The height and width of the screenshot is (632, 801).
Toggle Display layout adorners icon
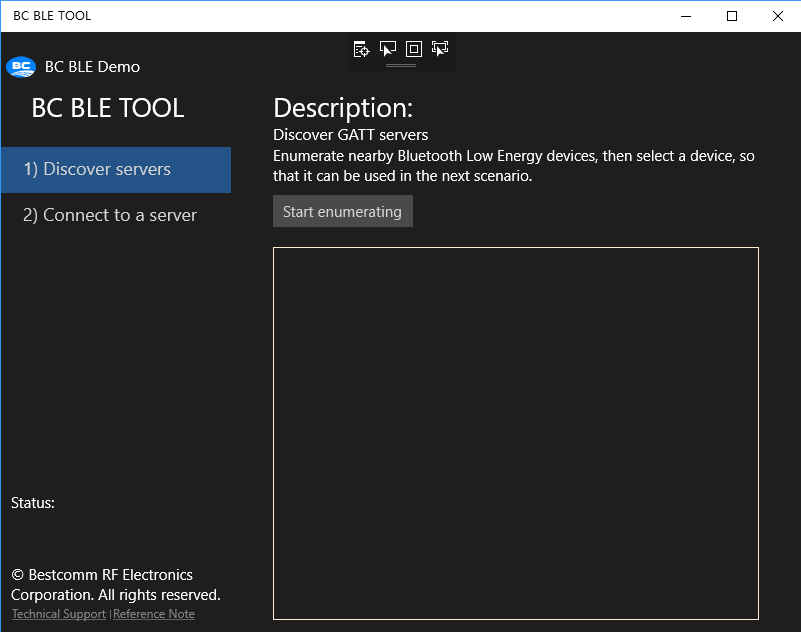414,49
